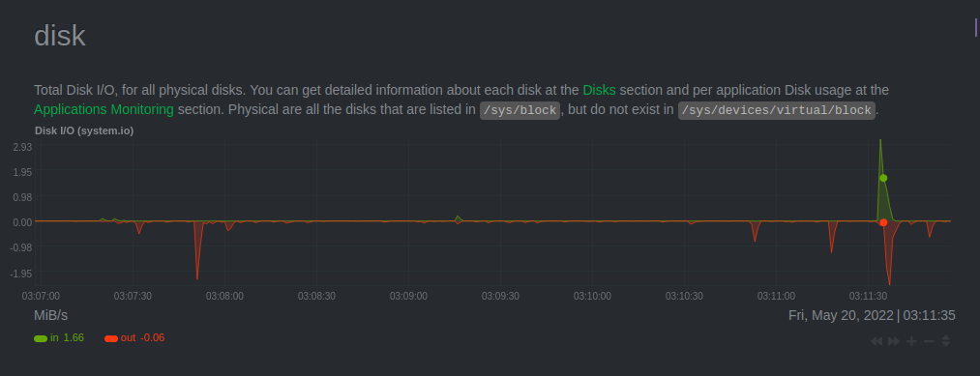Screen dimensions: 980x376
Task: Click the /sys/block code snippet
Action: [520, 110]
